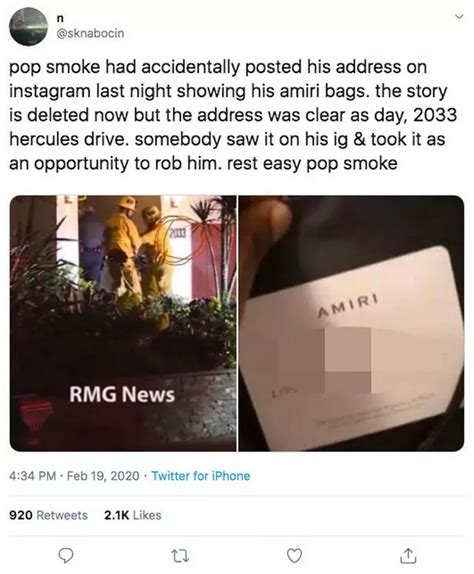Click the circled 2033 house number in photo
474x574 pixels.
coord(178,232)
